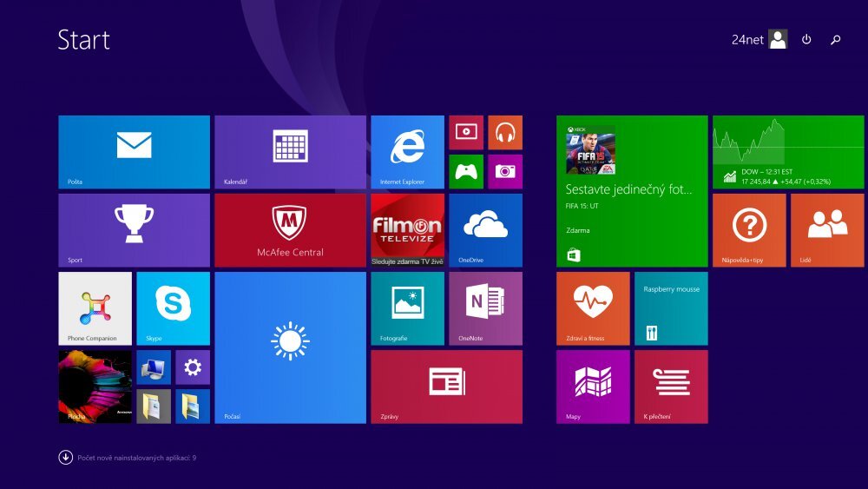The height and width of the screenshot is (489, 868).
Task: Launch Phone Companion tile
Action: click(x=95, y=308)
